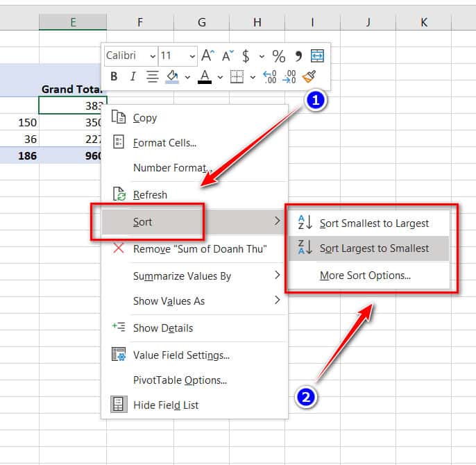Open the Sort submenu entry
The height and width of the screenshot is (465, 476).
click(194, 221)
